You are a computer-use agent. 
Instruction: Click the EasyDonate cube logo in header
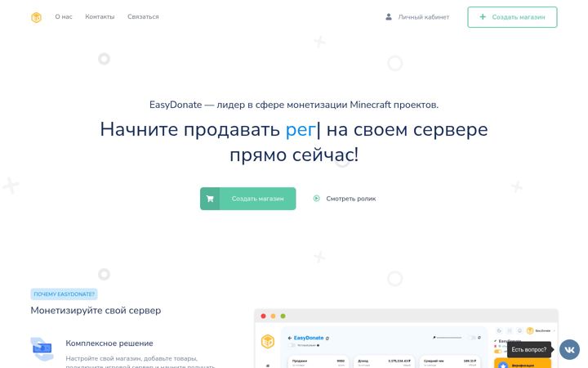pyautogui.click(x=37, y=17)
